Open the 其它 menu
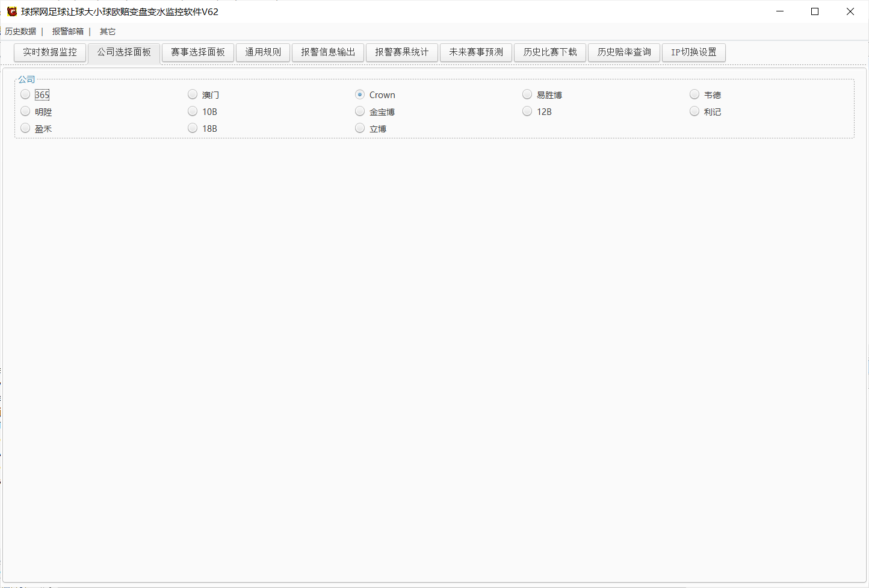 [108, 31]
